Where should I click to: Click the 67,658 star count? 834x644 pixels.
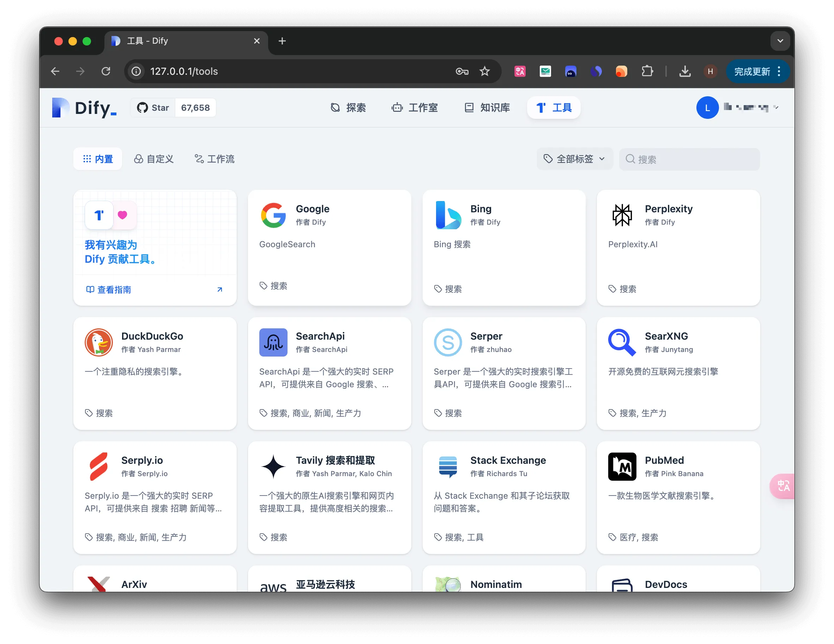(195, 108)
